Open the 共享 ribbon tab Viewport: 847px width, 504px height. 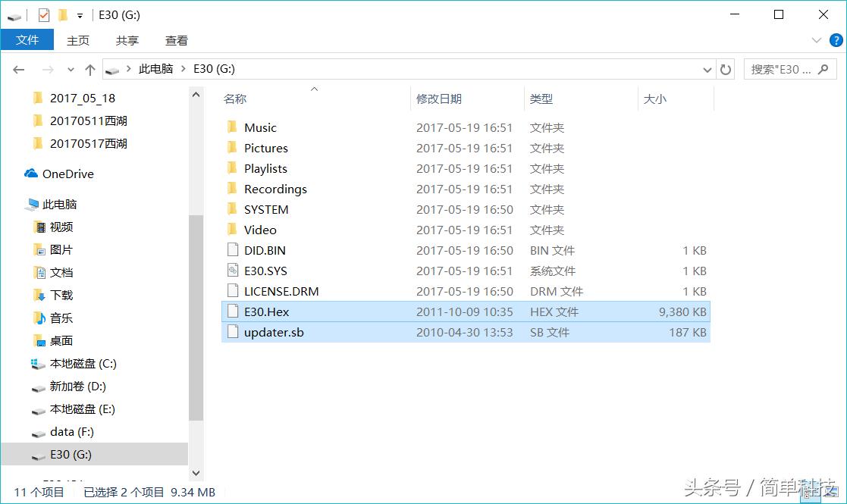(127, 40)
